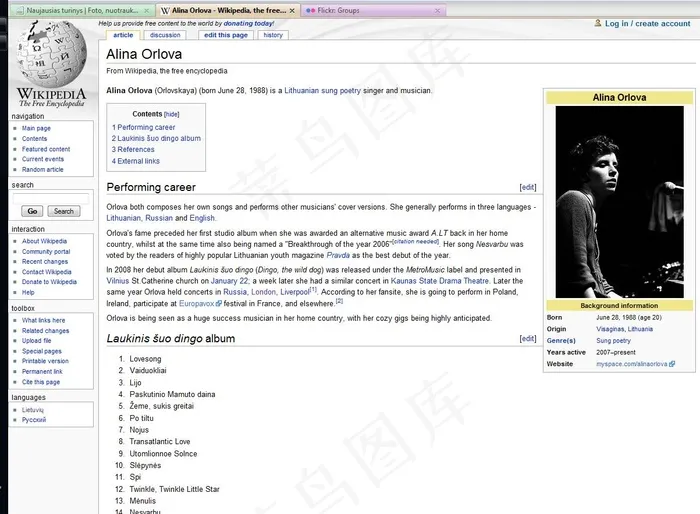Click the user icon beside Log in
700x514 pixels.
(x=598, y=23)
